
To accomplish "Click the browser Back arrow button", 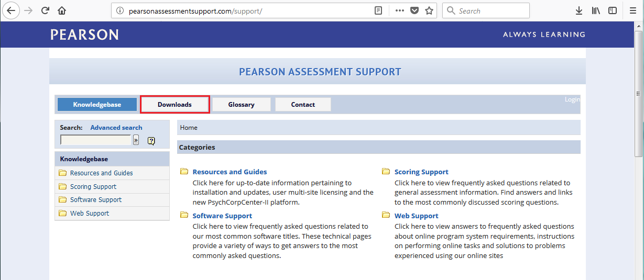I will (10, 10).
